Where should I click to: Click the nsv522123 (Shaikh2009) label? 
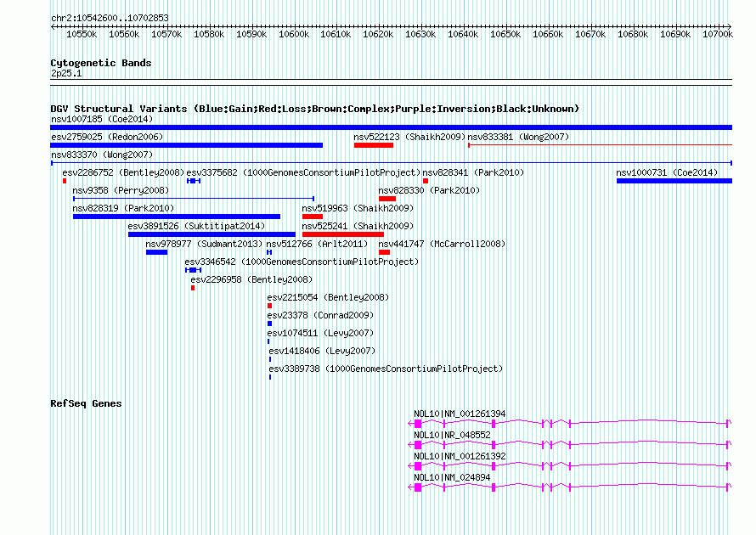point(409,137)
